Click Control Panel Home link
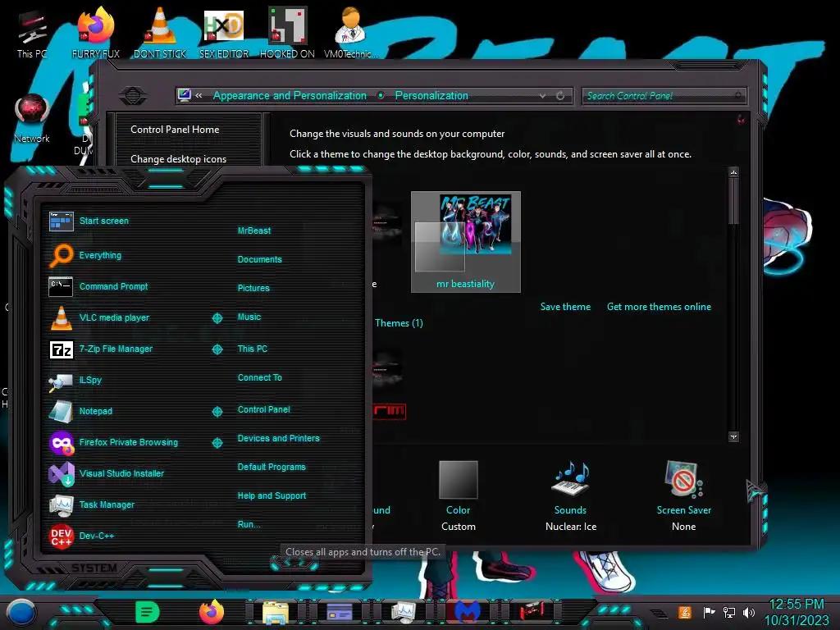Image resolution: width=840 pixels, height=630 pixels. [175, 129]
